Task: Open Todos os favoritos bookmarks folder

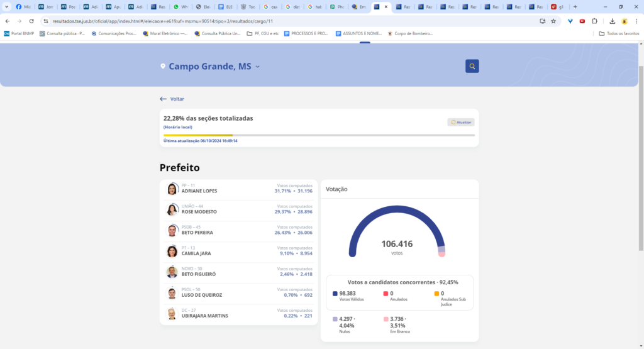Action: [619, 33]
